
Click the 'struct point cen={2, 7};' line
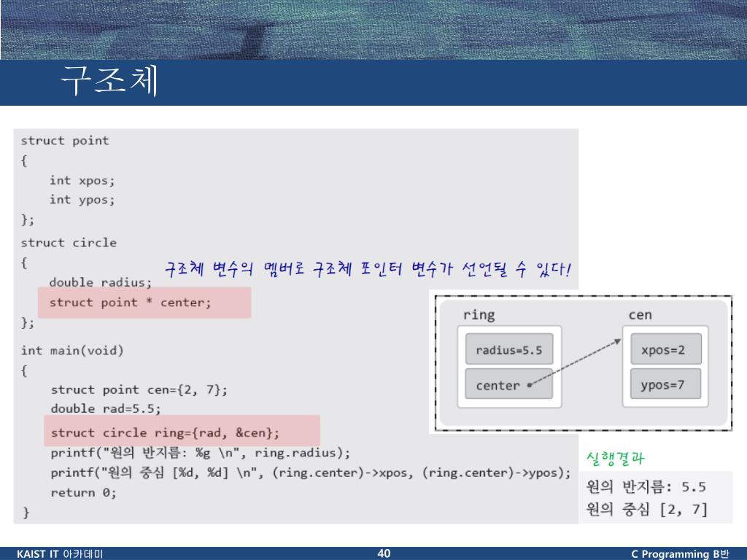[139, 389]
